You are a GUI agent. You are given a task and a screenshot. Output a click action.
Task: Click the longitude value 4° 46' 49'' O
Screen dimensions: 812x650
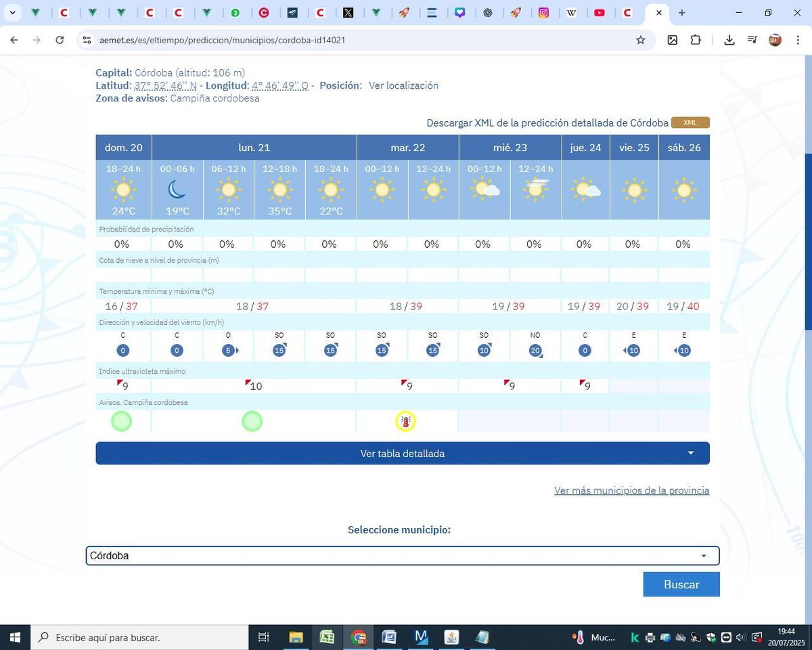click(x=280, y=85)
